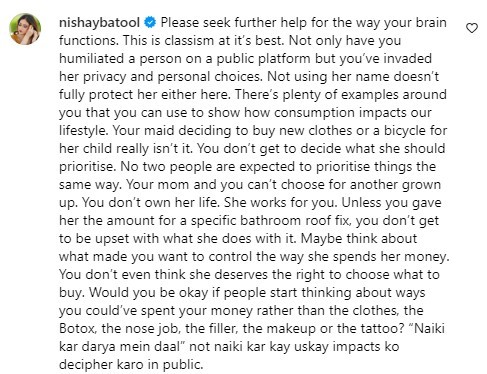Image resolution: width=487 pixels, height=374 pixels.
Task: Select the phrase "No two people are expected"
Action: tap(209, 167)
